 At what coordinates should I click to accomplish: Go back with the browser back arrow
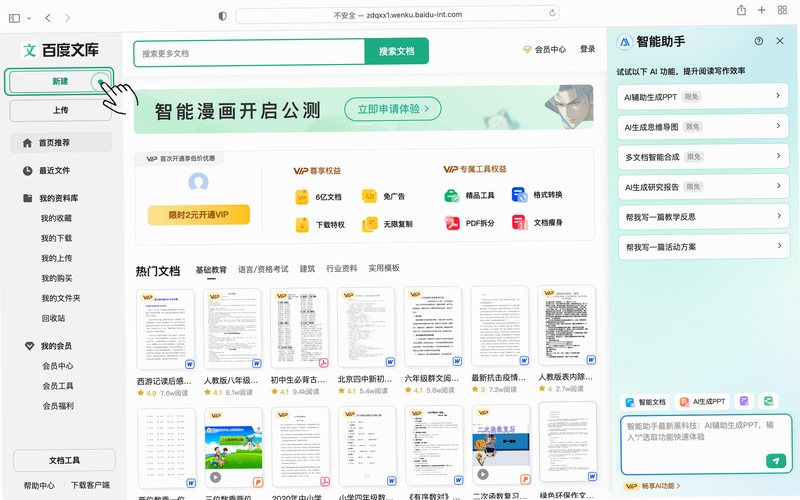click(48, 18)
